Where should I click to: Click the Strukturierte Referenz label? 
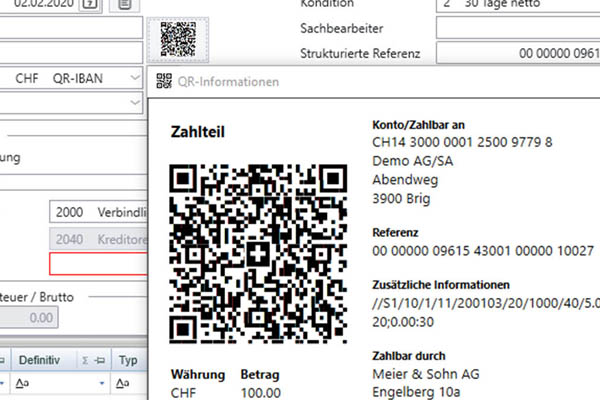pos(360,54)
